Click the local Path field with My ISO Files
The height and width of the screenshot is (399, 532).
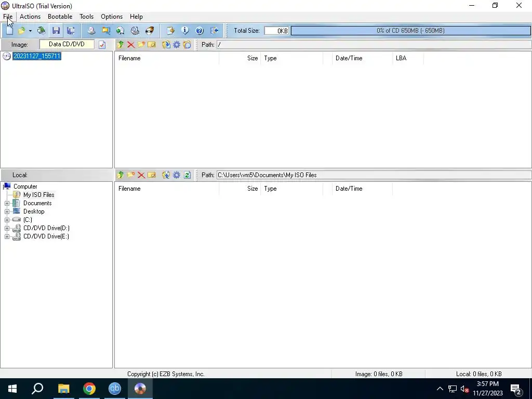(x=374, y=175)
